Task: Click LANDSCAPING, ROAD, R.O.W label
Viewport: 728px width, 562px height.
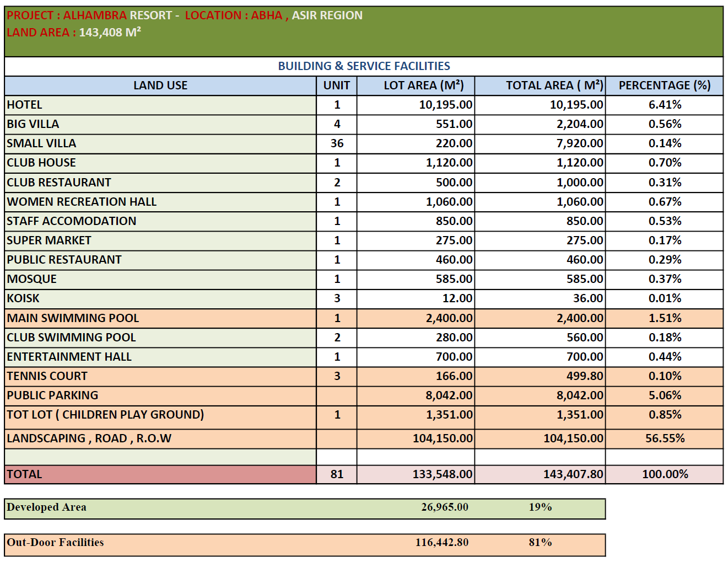Action: point(89,438)
